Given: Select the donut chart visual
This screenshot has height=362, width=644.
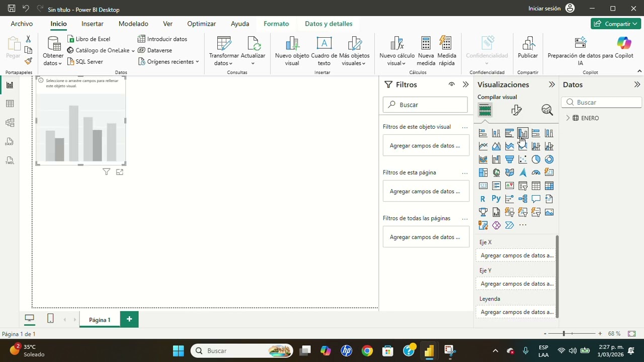Looking at the screenshot, I should click(x=549, y=159).
